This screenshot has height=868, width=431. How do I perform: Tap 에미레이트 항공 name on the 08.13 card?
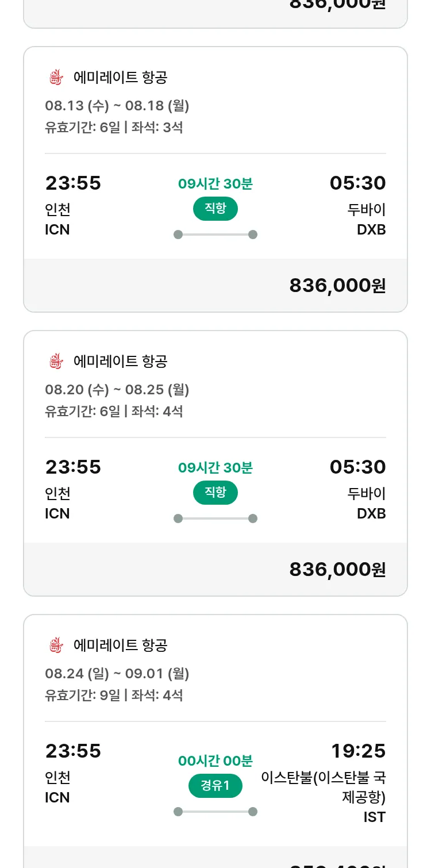(x=121, y=78)
